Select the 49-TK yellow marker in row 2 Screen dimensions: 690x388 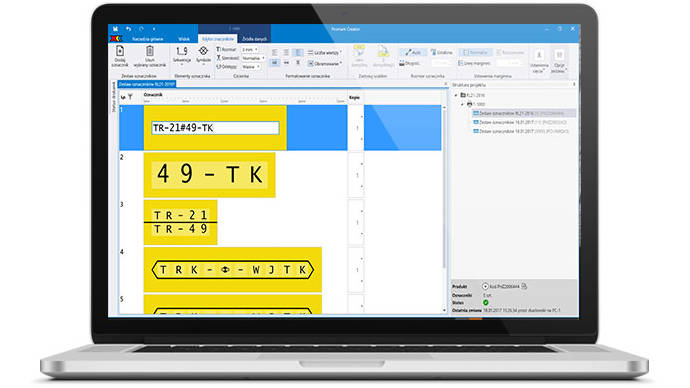click(209, 175)
